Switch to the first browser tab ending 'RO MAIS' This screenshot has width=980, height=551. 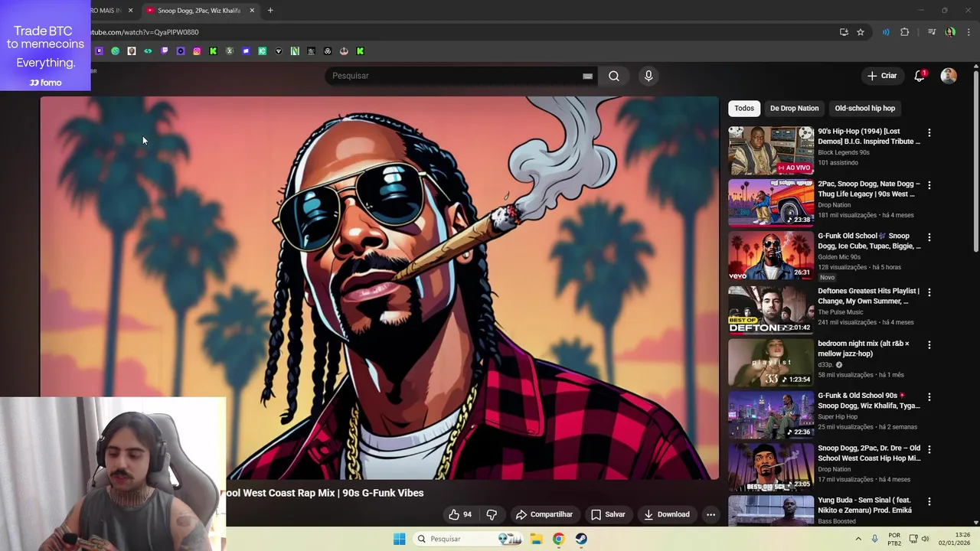[107, 11]
